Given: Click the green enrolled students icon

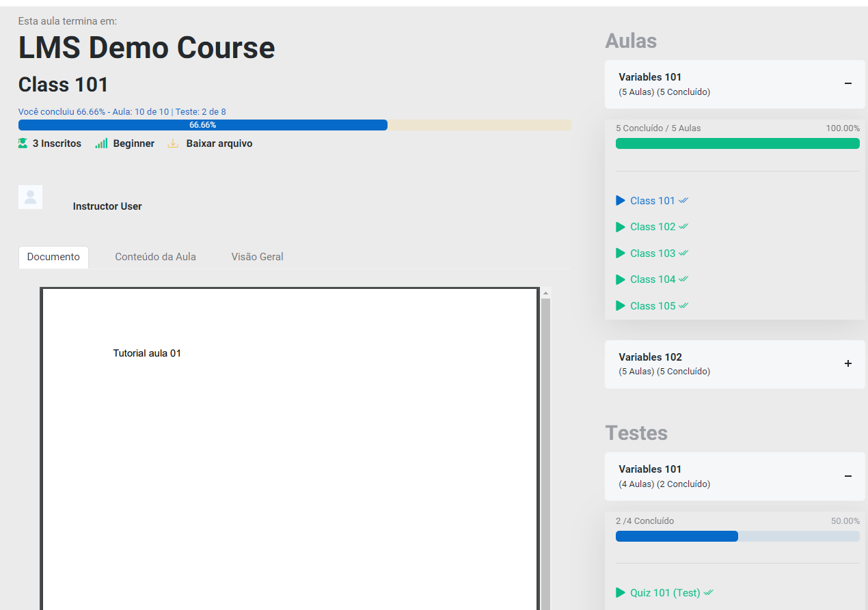Looking at the screenshot, I should click(23, 143).
